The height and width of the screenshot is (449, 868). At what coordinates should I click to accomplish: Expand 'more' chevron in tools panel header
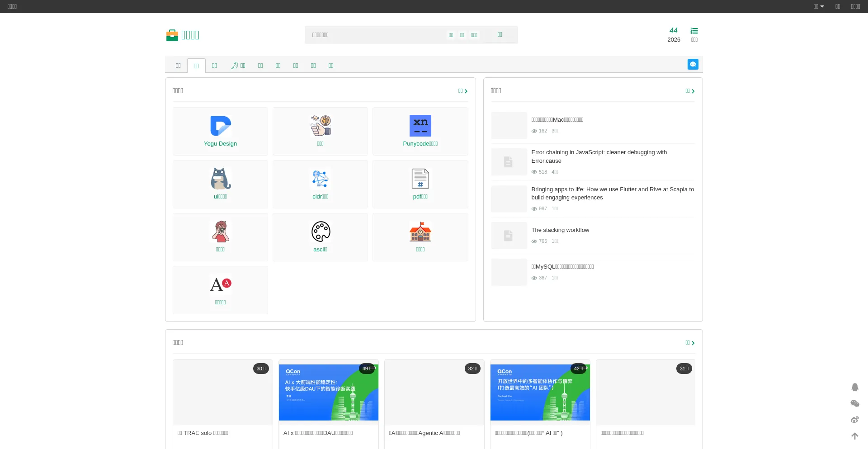[462, 91]
